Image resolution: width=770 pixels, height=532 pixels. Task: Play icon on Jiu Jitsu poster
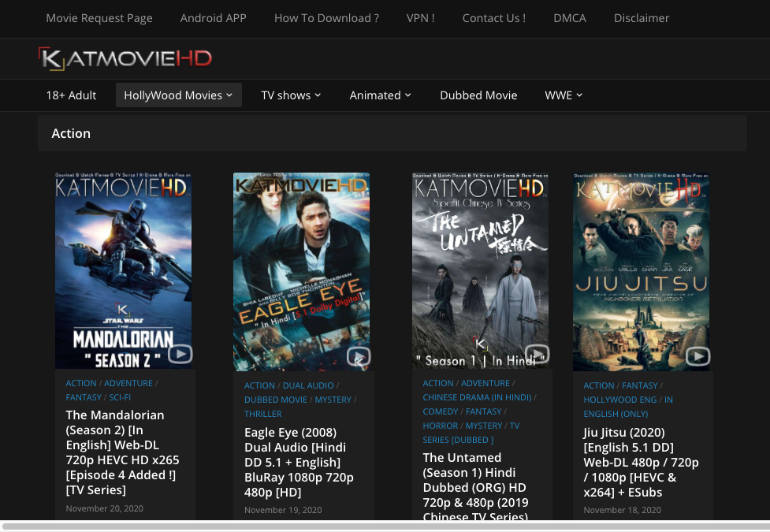(697, 356)
